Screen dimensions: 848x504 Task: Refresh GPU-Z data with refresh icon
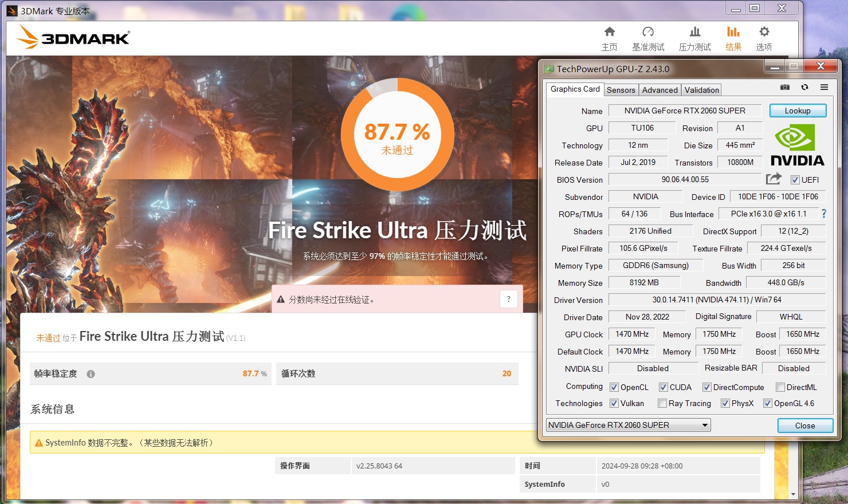804,87
